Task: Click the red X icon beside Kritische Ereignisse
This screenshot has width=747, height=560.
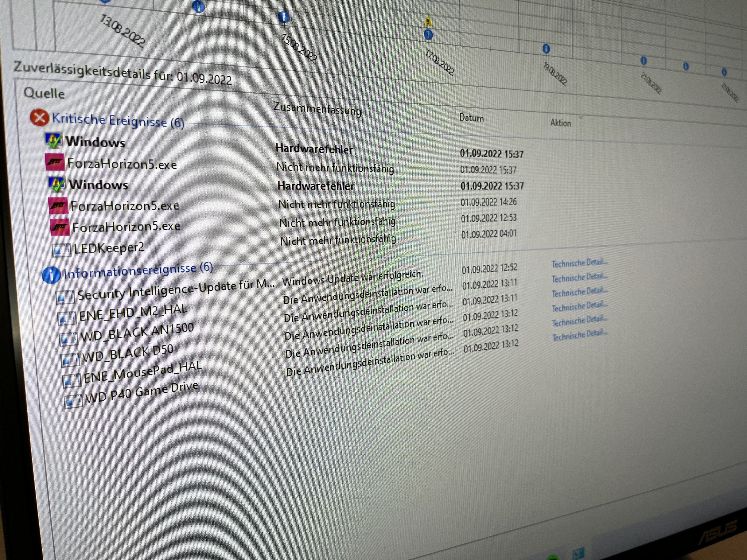Action: coord(39,118)
